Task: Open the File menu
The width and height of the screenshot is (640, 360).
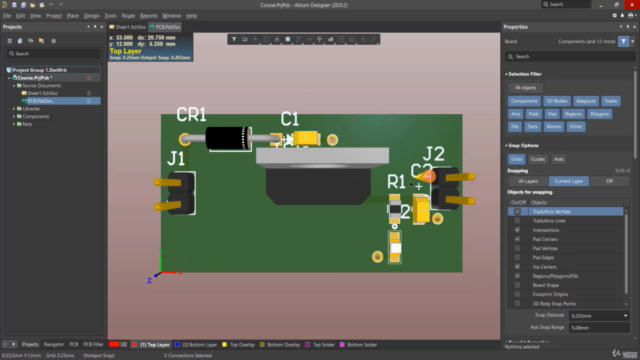Action: pyautogui.click(x=7, y=16)
